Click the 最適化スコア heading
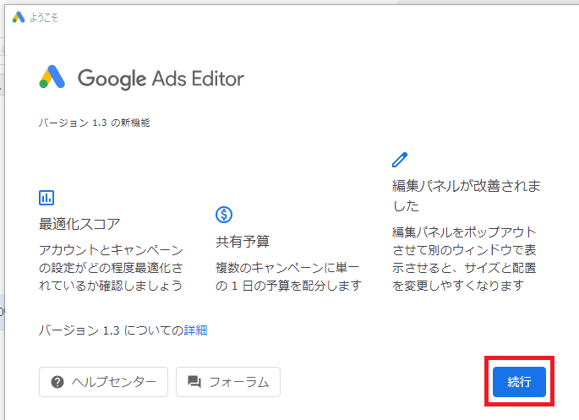Screen dimensions: 579x420 pos(79,224)
